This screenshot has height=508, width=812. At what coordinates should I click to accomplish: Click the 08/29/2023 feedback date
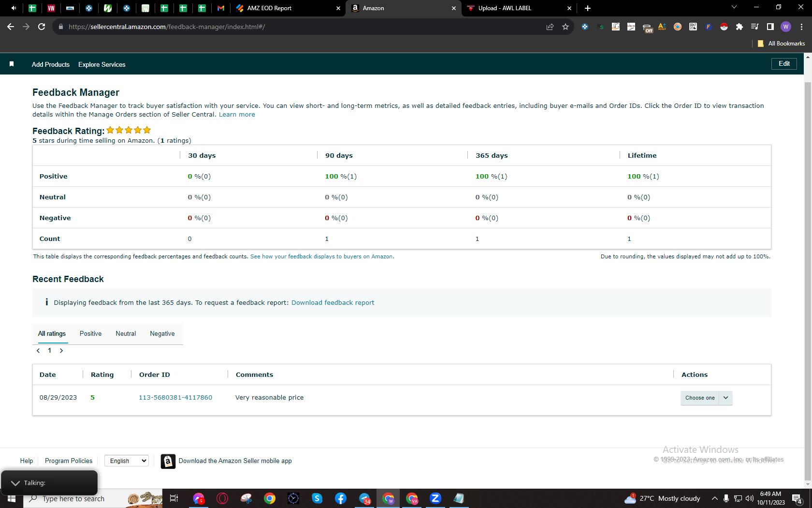click(x=58, y=398)
